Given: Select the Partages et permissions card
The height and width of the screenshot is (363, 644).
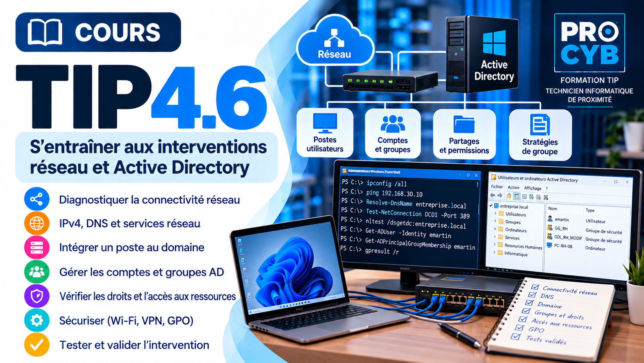Looking at the screenshot, I should click(x=464, y=134).
